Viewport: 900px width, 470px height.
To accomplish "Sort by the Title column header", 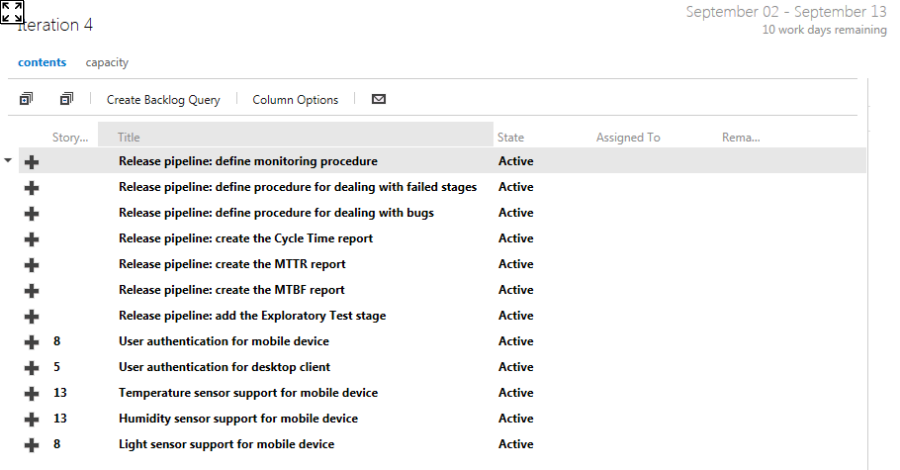I will 128,137.
